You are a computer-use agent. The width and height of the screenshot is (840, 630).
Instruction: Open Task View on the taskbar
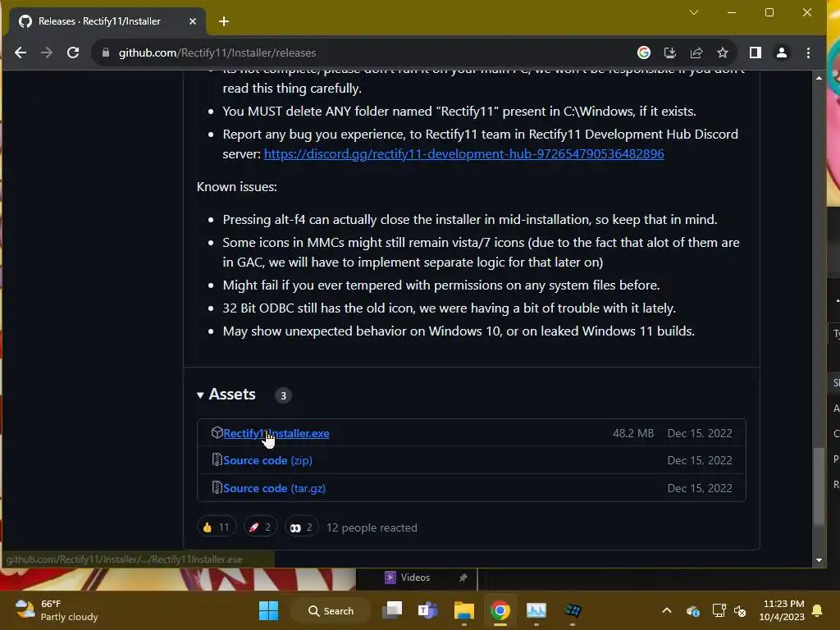pyautogui.click(x=392, y=610)
